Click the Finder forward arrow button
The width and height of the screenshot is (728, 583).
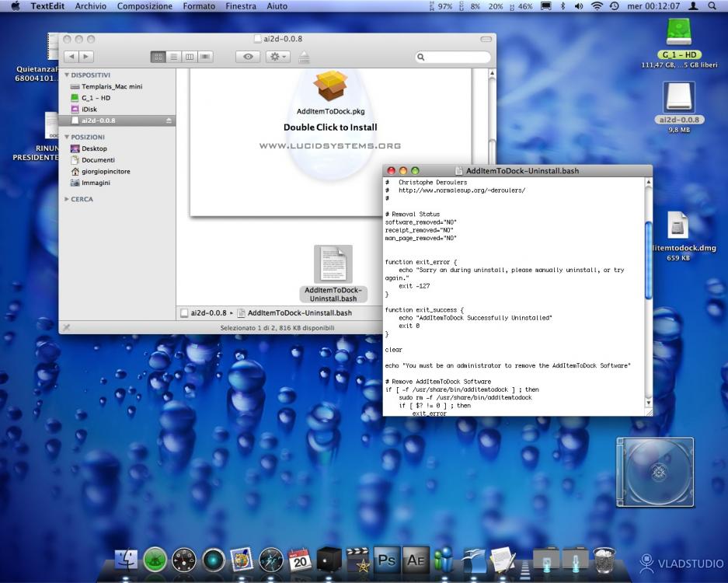pos(86,57)
